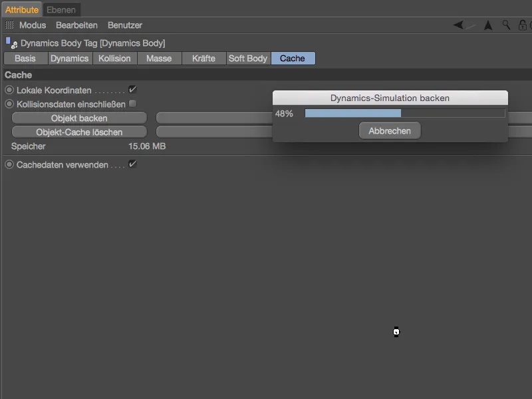
Task: Click the partly hidden button right of Objekt backen
Action: [x=214, y=118]
